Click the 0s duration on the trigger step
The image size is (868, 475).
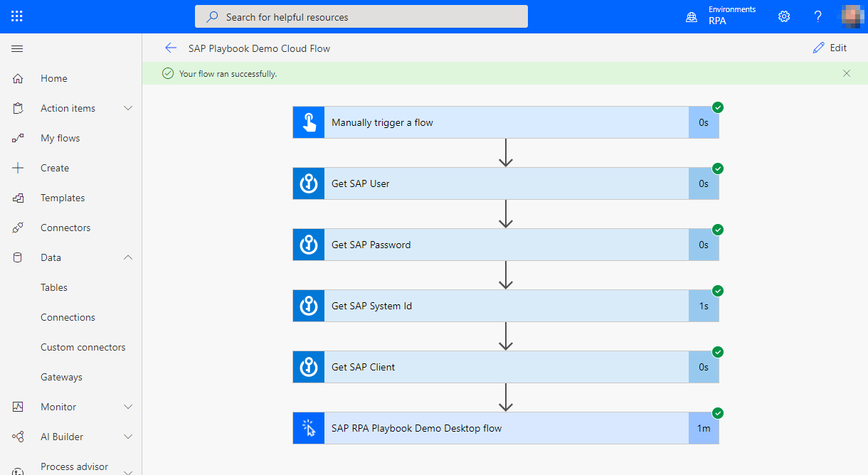(x=704, y=122)
